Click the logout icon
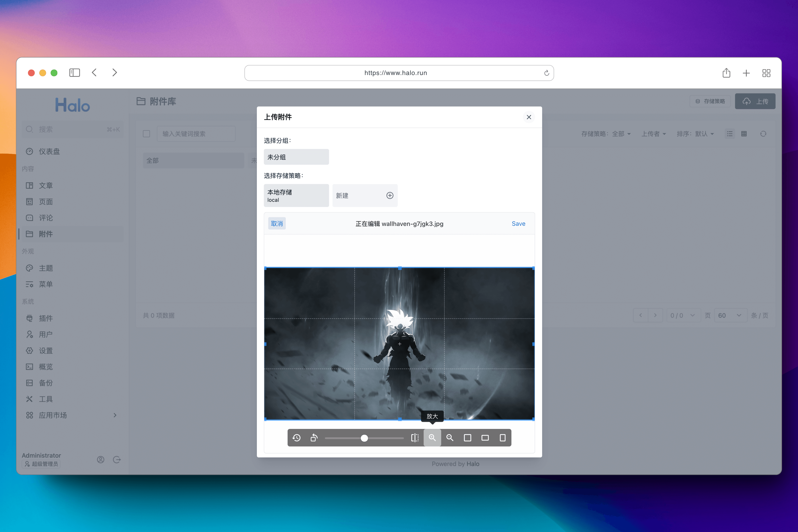798x532 pixels. [x=117, y=460]
